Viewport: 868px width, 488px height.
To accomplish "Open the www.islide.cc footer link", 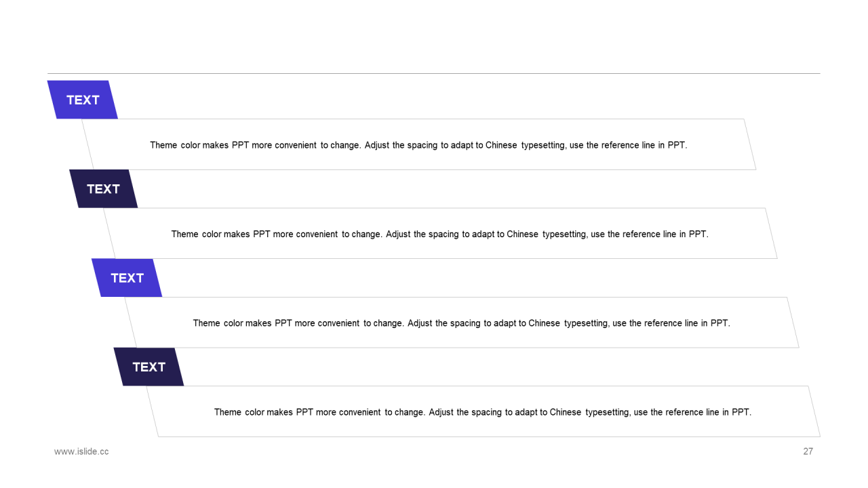I will tap(81, 451).
